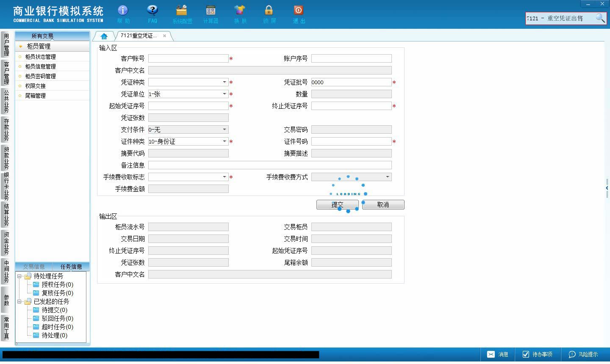Close the 7121重空凭证 tab
The width and height of the screenshot is (610, 364).
point(164,36)
